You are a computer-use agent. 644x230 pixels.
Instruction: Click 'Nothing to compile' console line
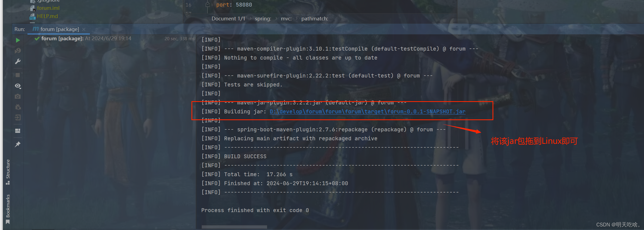(289, 58)
